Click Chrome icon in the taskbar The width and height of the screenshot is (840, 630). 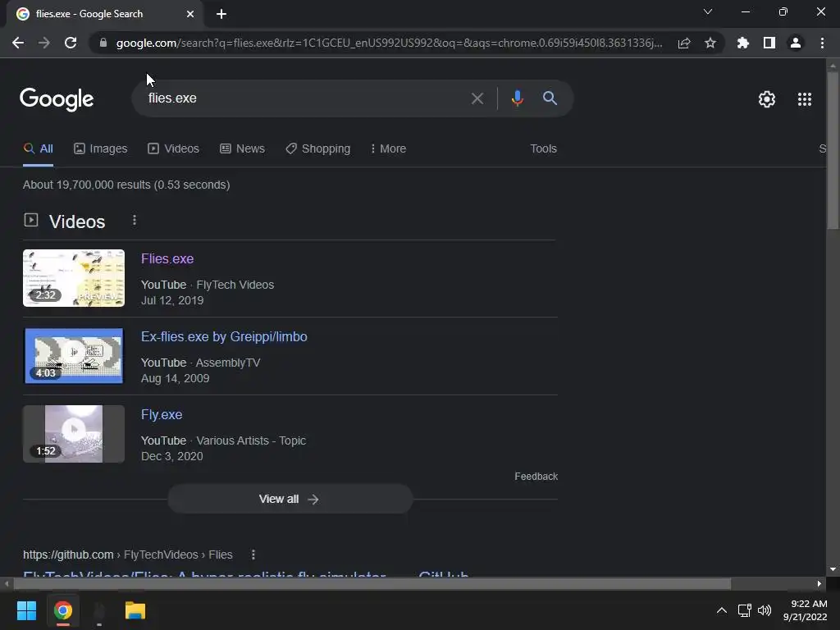[62, 610]
